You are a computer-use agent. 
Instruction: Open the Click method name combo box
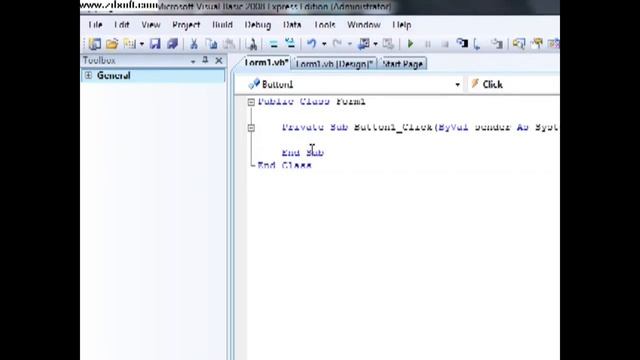click(513, 84)
